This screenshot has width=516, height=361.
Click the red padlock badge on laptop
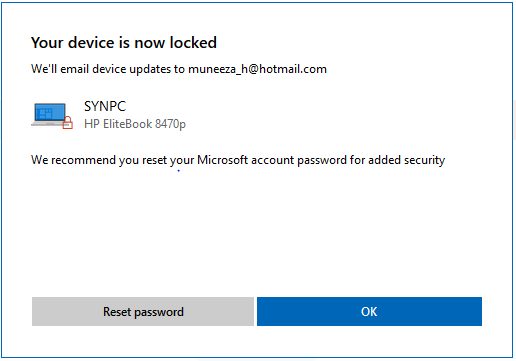tap(68, 122)
